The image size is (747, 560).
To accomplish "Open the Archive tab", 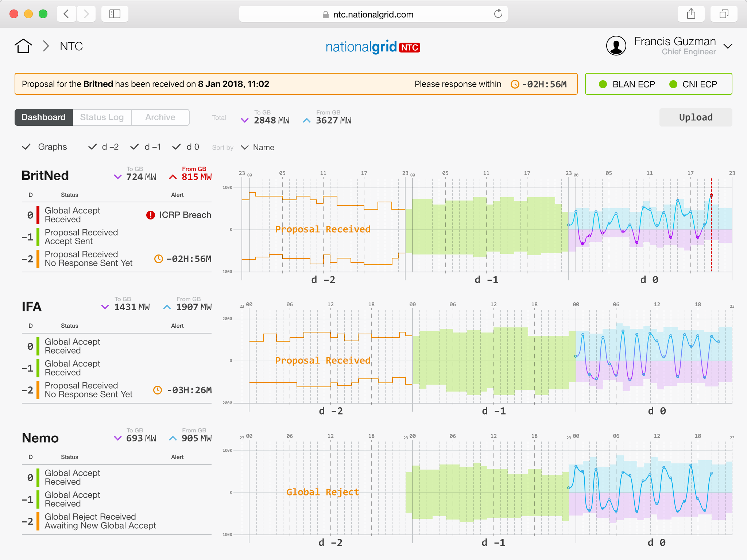I will 160,117.
